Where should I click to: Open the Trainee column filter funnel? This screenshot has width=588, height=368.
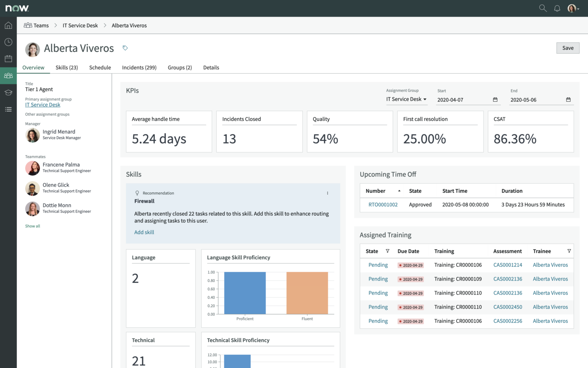[x=569, y=251]
